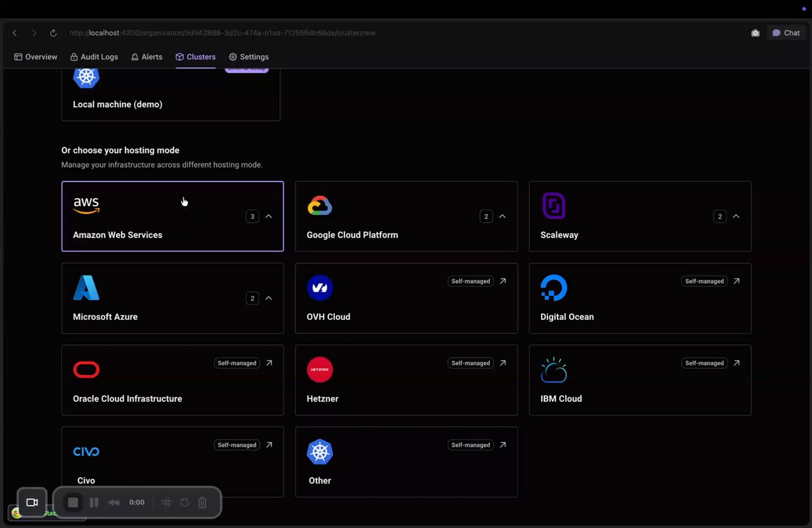Click the count badge on Amazon Web Services
This screenshot has height=528, width=812.
coord(252,216)
